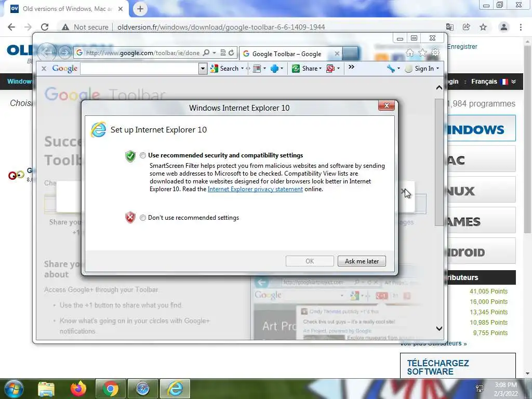
Task: Click the IE address bar URL field
Action: point(142,53)
